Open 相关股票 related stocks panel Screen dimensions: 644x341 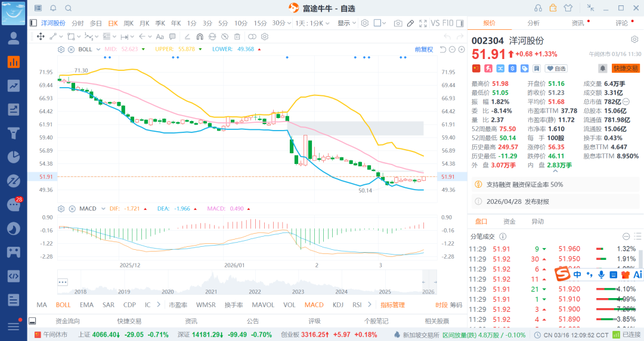pos(437,321)
